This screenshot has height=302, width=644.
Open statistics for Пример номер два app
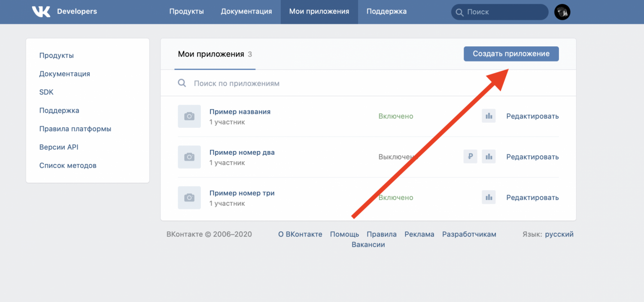pos(489,157)
